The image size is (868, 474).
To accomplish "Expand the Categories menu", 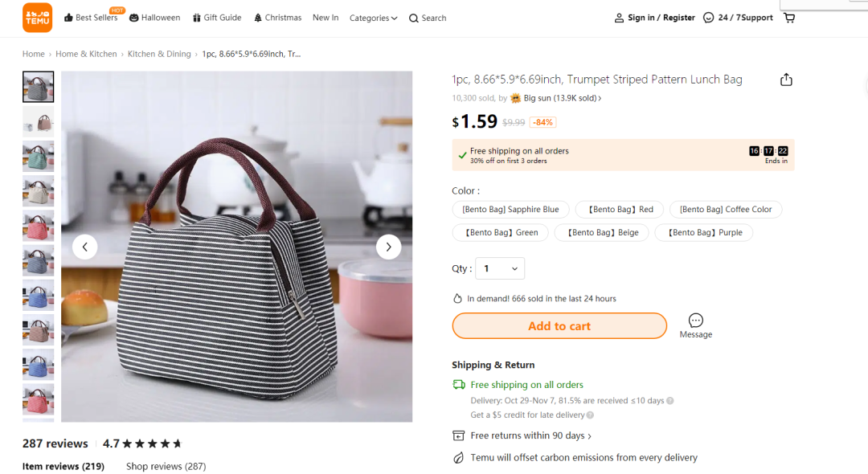I will coord(373,18).
